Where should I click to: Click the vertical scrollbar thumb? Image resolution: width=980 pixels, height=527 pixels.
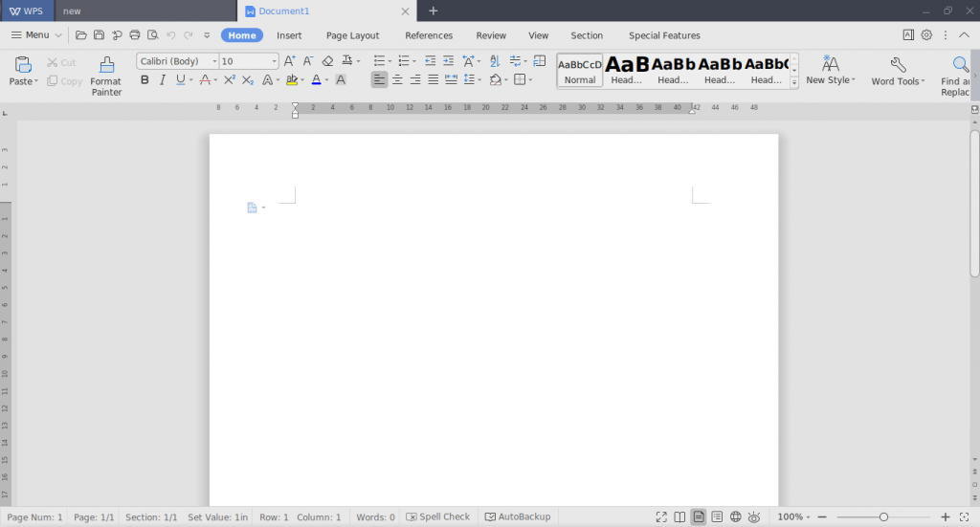pos(974,203)
